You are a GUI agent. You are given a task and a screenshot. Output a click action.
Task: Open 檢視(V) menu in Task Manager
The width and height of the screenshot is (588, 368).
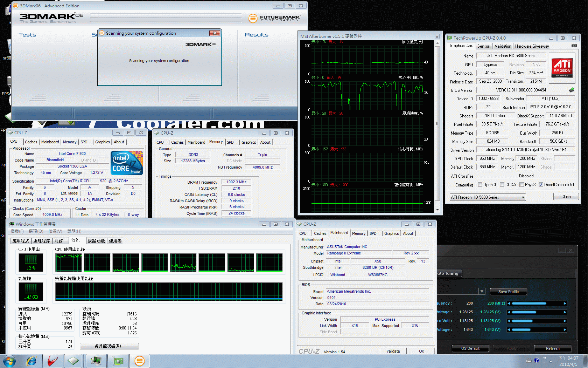pyautogui.click(x=55, y=231)
